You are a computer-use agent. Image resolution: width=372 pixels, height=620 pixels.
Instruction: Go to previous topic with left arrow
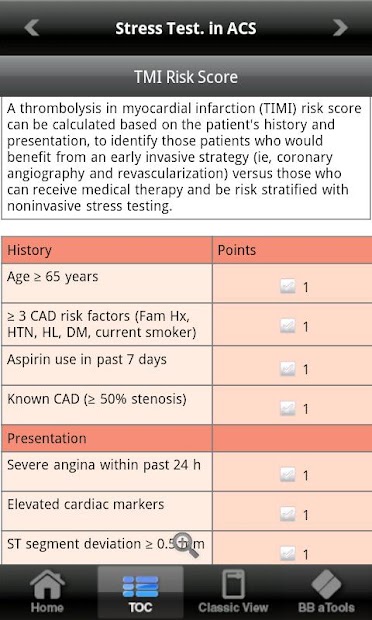32,28
